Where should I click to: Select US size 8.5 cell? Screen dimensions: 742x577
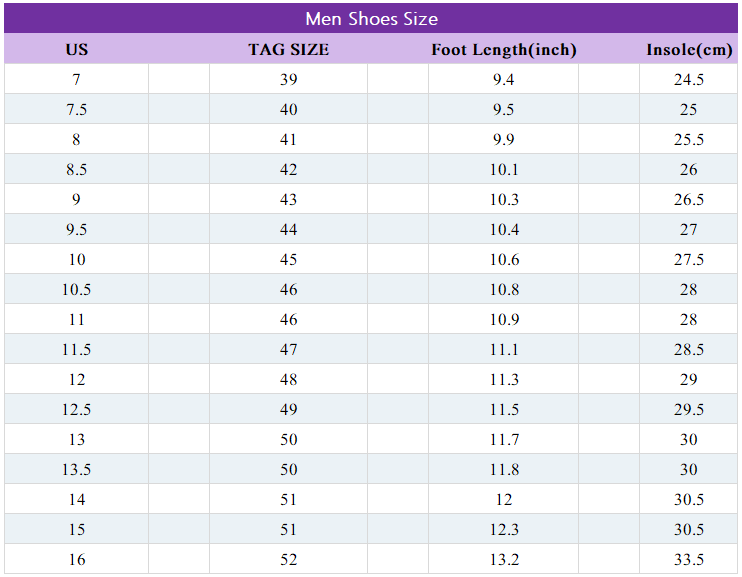(77, 169)
